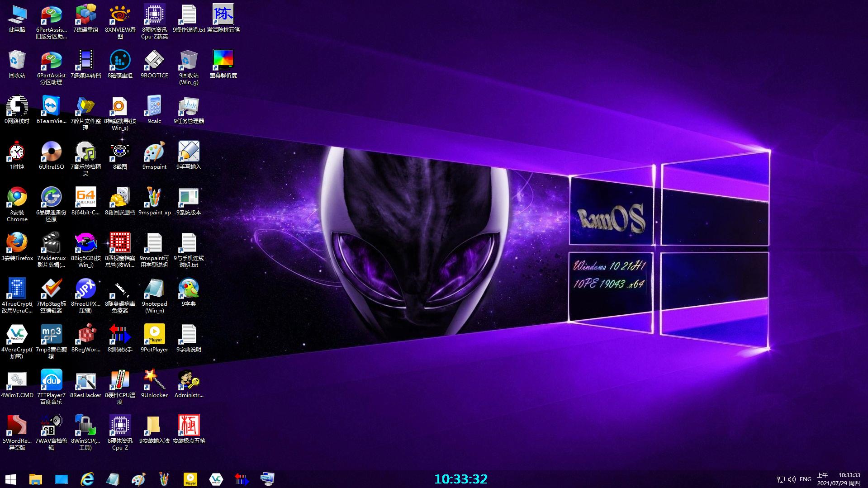This screenshot has height=488, width=868.
Task: Select the 4VeraCrypt(加密) shortcut
Action: [17, 341]
